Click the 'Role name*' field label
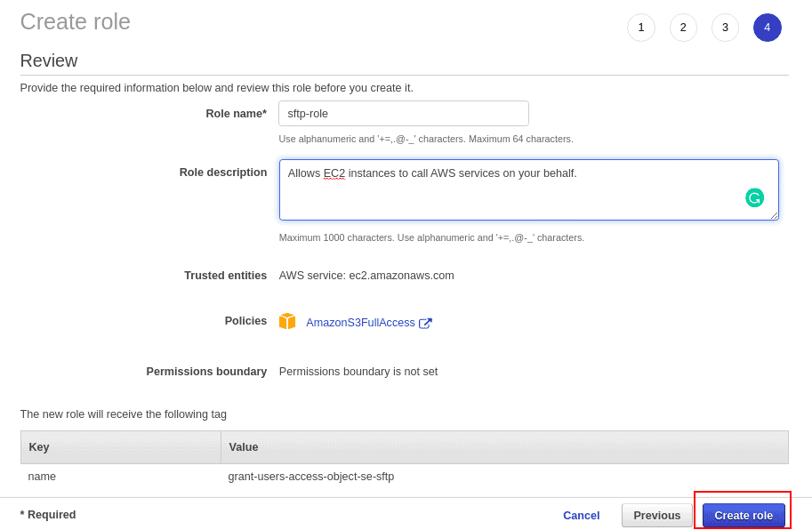Screen dimensions: 812x530 [237, 113]
